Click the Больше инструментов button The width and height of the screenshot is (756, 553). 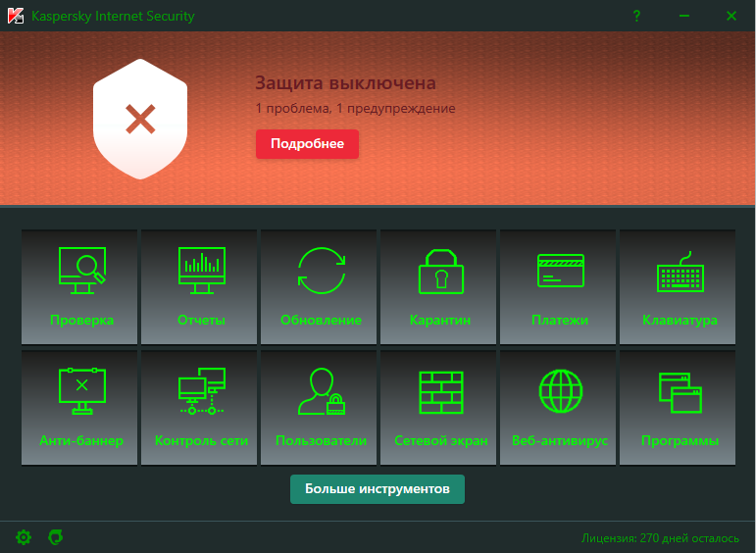tap(378, 489)
